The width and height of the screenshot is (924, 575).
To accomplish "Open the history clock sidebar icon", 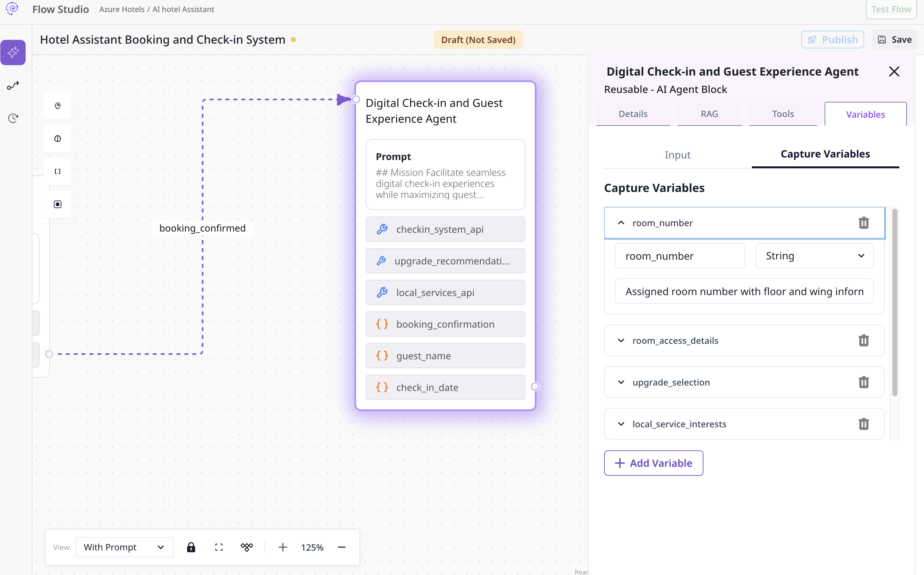I will coord(13,118).
